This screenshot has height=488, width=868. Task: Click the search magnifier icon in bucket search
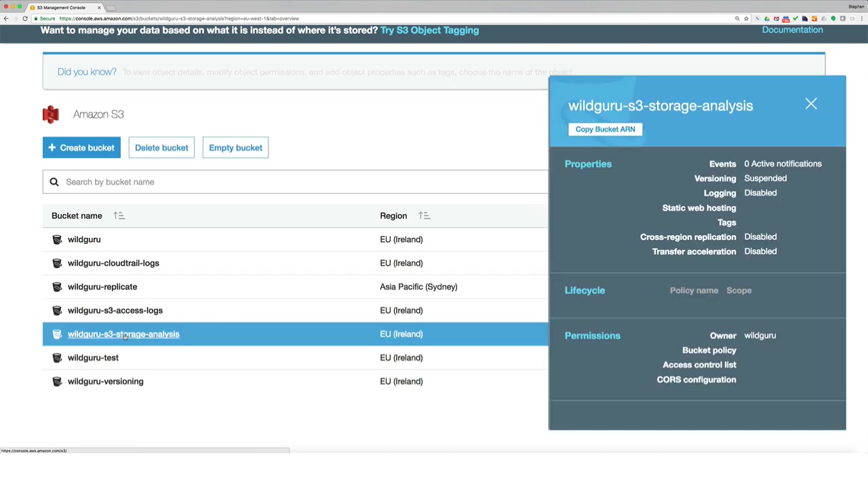click(x=54, y=182)
